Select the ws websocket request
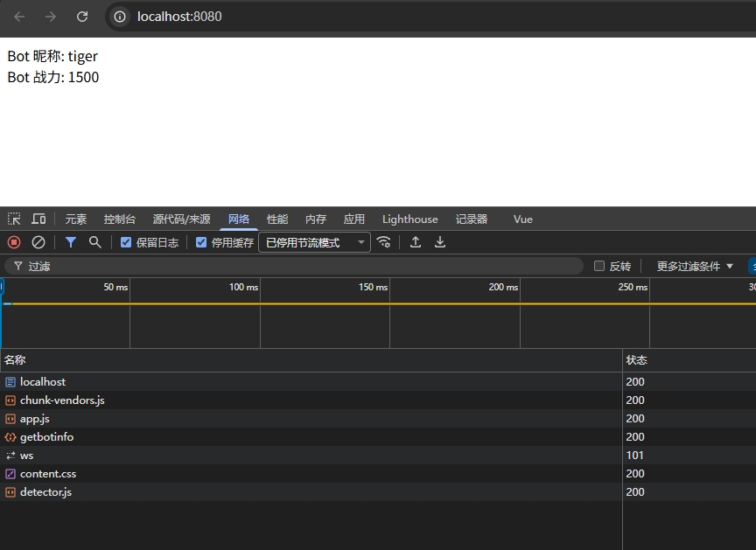Screen dimensions: 756x550 [26, 456]
